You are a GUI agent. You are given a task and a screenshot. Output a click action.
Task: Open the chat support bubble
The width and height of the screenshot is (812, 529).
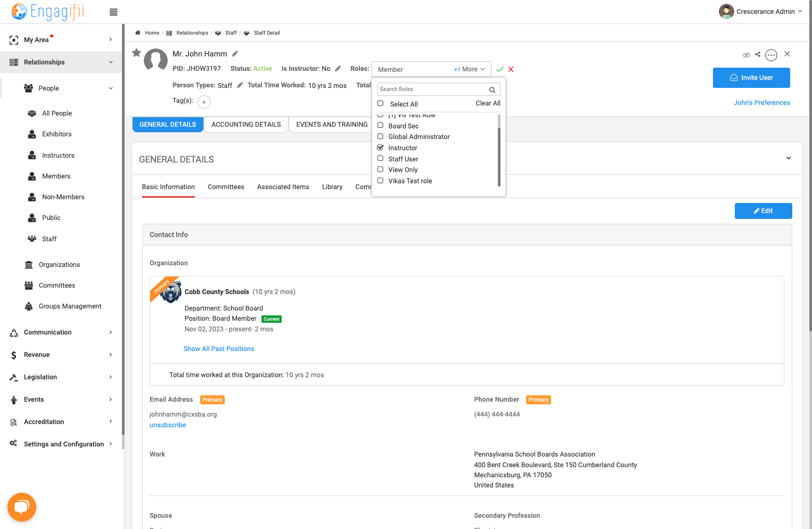click(x=22, y=507)
